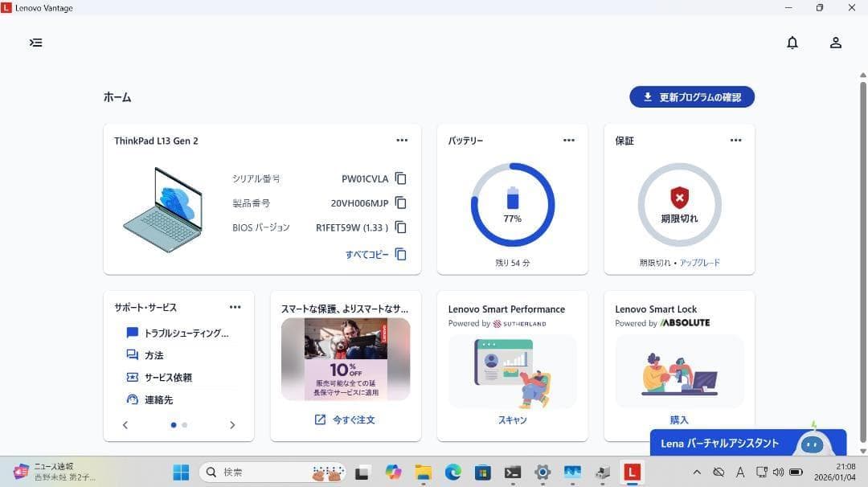Open the バッテリー card more options
This screenshot has width=868, height=487.
tap(569, 141)
